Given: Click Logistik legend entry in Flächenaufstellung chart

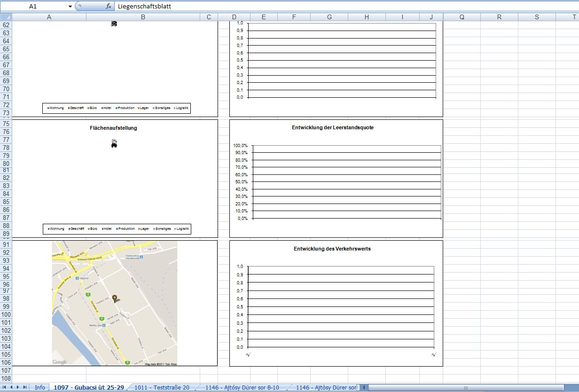Looking at the screenshot, I should click(x=181, y=229).
